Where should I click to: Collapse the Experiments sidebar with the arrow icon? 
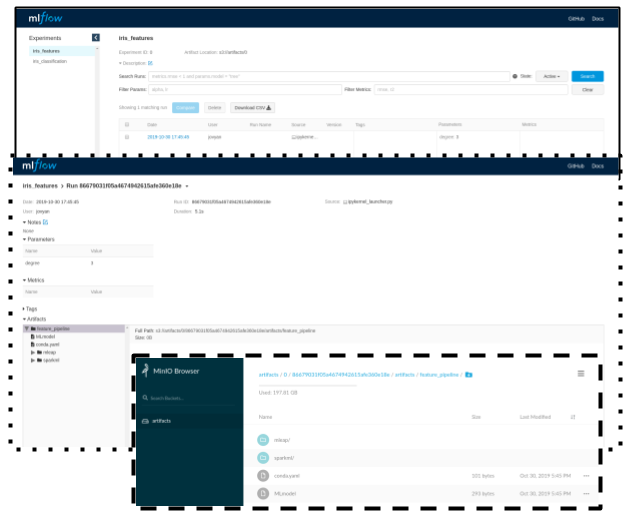pos(96,37)
